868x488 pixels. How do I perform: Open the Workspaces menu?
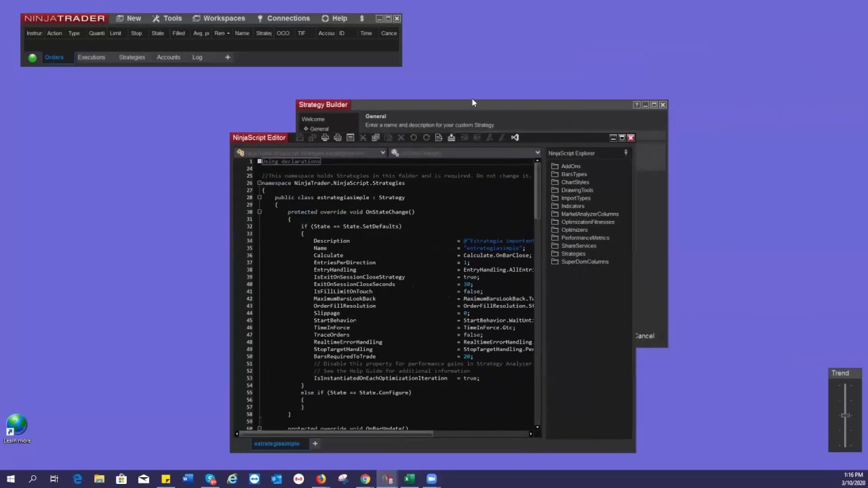tap(218, 18)
